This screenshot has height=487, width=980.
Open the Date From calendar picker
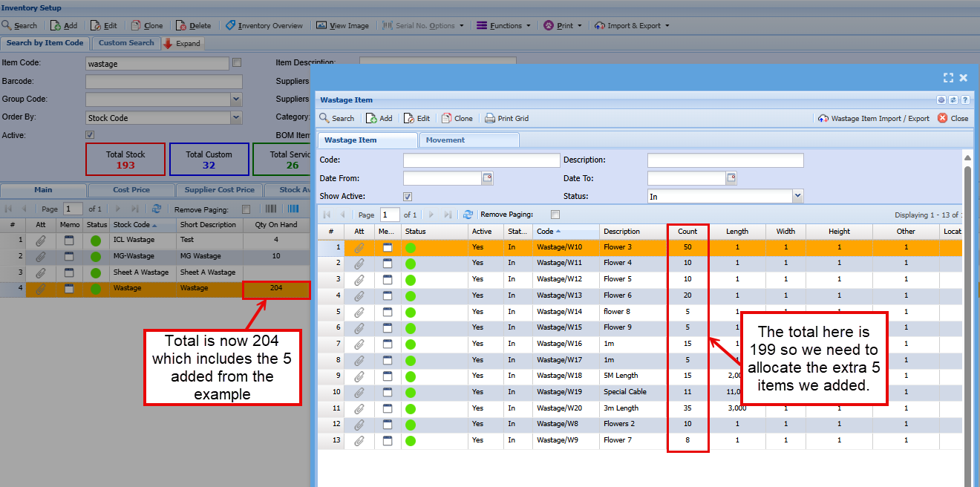point(487,178)
